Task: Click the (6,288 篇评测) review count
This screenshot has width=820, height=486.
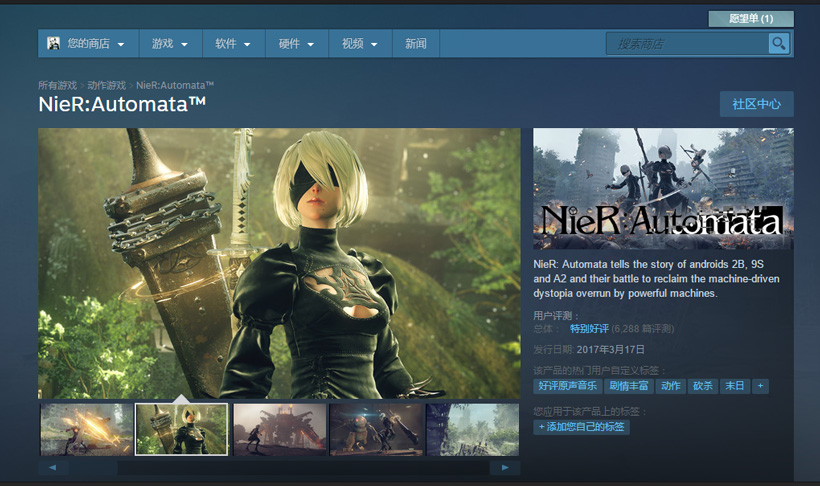Action: tap(643, 329)
